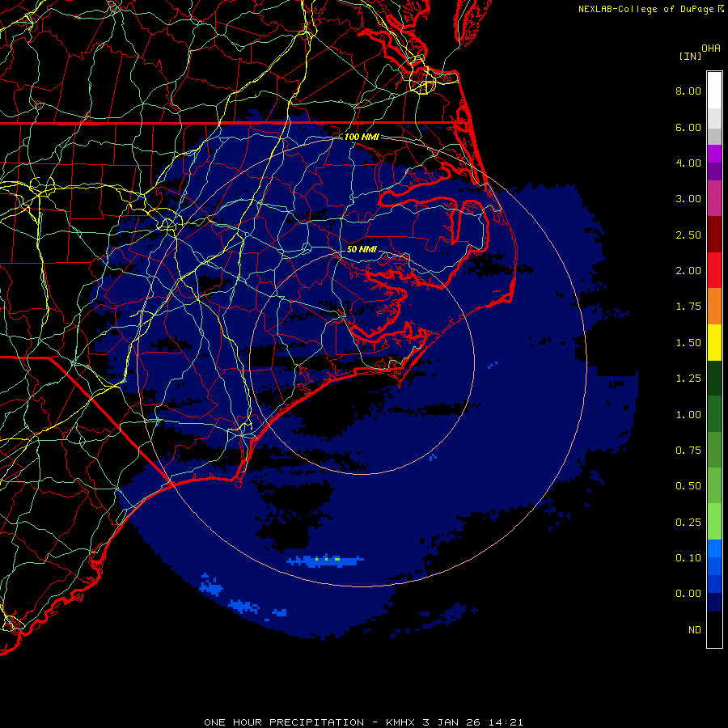Click the 1.75 legend value
The width and height of the screenshot is (728, 728).
688,307
